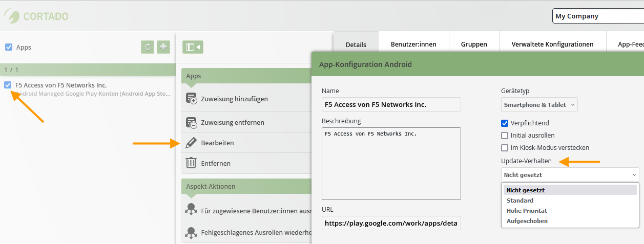The width and height of the screenshot is (644, 244).
Task: Collapse the side panel toggle button
Action: click(x=193, y=47)
